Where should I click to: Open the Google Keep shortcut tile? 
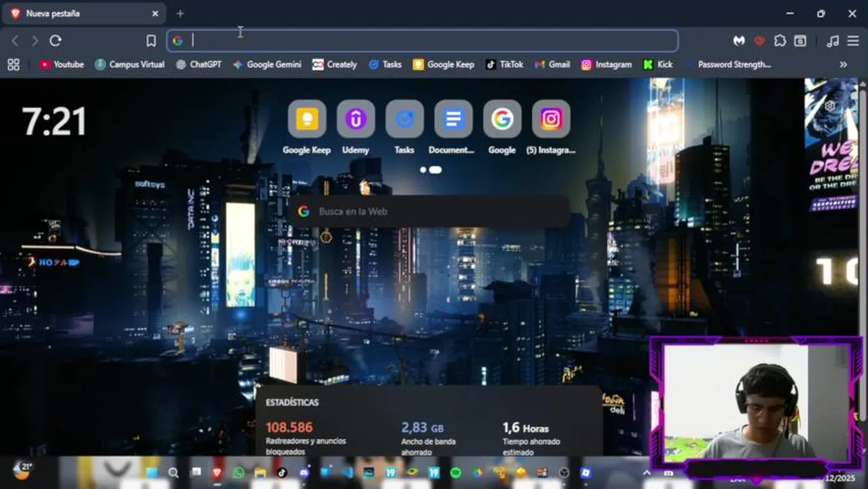pyautogui.click(x=306, y=128)
